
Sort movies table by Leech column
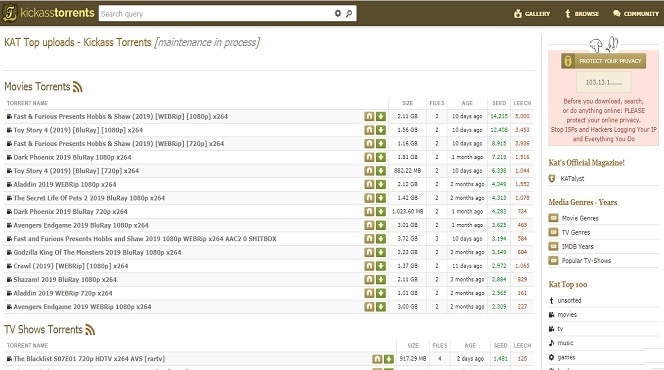pyautogui.click(x=522, y=103)
